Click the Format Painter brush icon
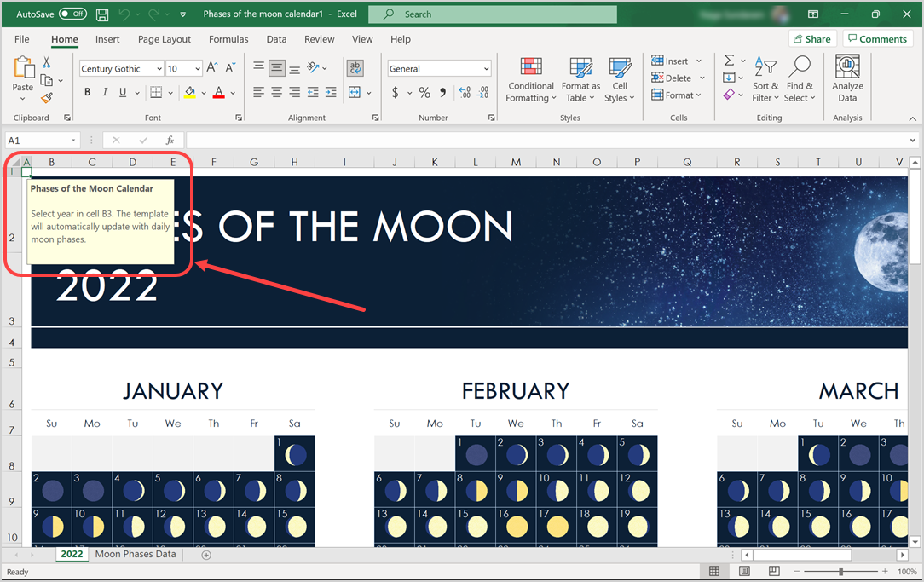The image size is (924, 582). coord(47,98)
